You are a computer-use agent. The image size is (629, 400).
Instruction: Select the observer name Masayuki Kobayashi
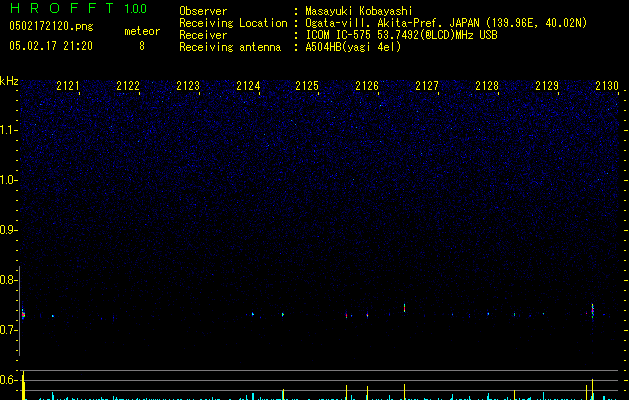[359, 11]
